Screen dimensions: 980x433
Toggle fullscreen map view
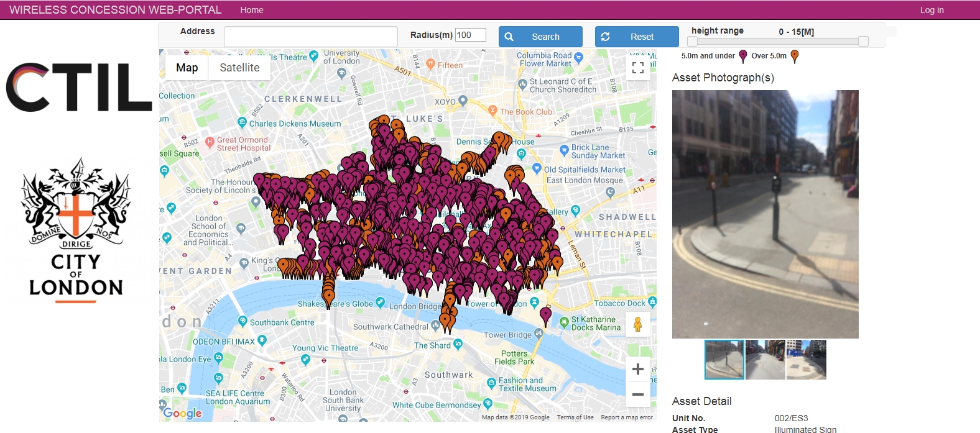coord(638,68)
